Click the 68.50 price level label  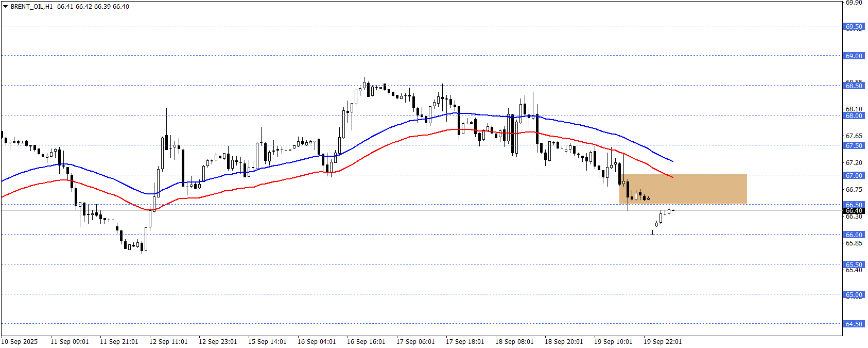click(x=854, y=86)
